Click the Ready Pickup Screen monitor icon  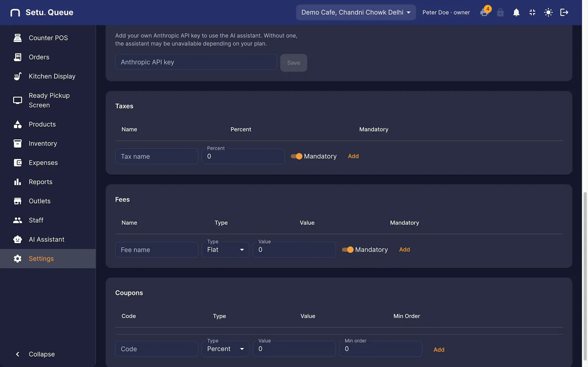18,100
